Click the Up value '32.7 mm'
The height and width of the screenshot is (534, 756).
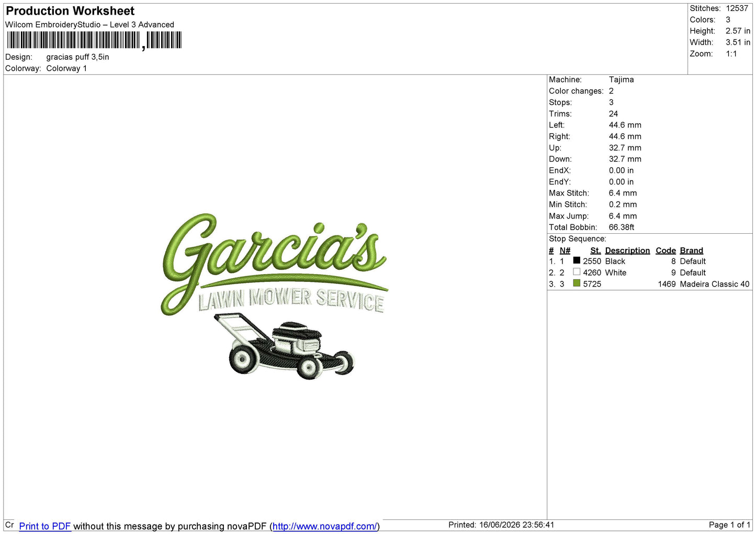pyautogui.click(x=625, y=147)
